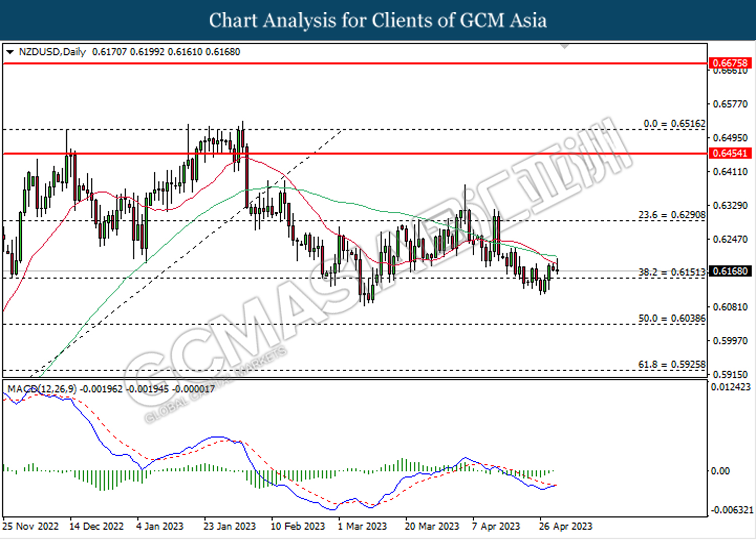Select the 0.65770 price axis value

730,104
